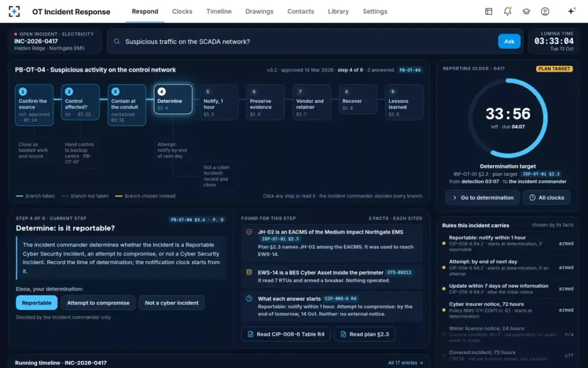The height and width of the screenshot is (368, 588).
Task: Open step 2 Control affected?
Action: click(x=80, y=103)
